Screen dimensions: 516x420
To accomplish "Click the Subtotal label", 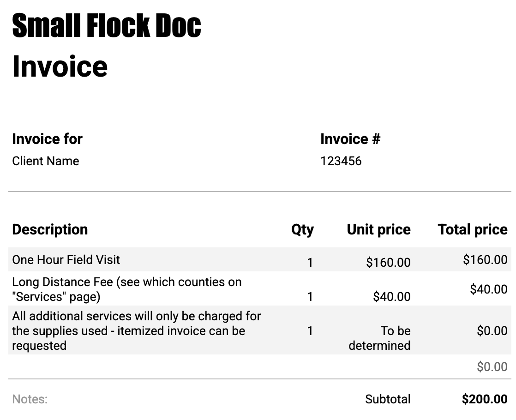I will (388, 399).
